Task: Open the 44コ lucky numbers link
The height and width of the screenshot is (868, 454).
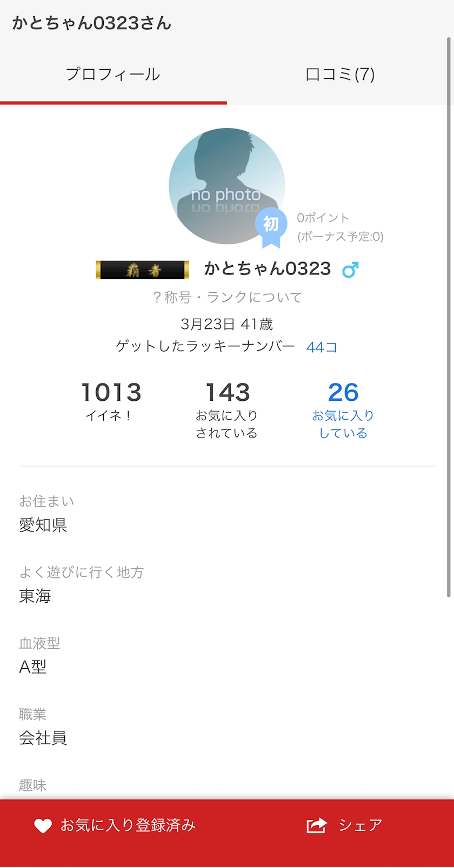Action: coord(322,347)
